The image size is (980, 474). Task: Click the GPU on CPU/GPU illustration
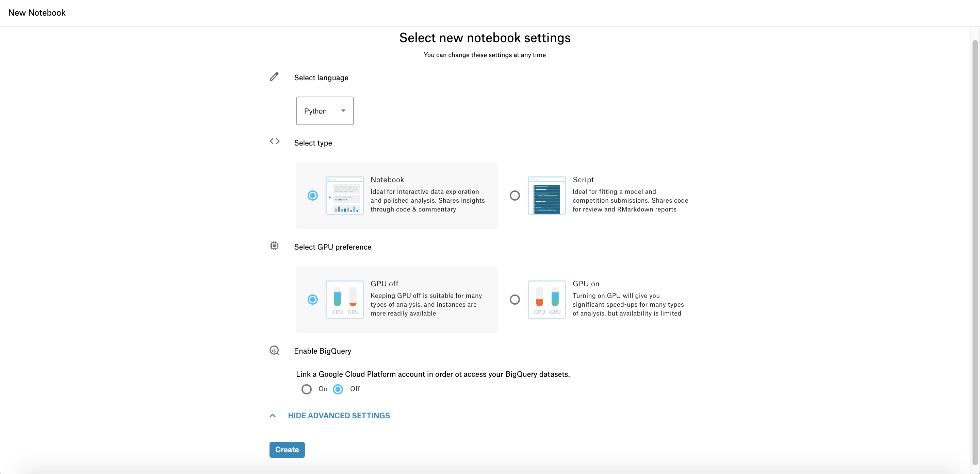tap(546, 300)
